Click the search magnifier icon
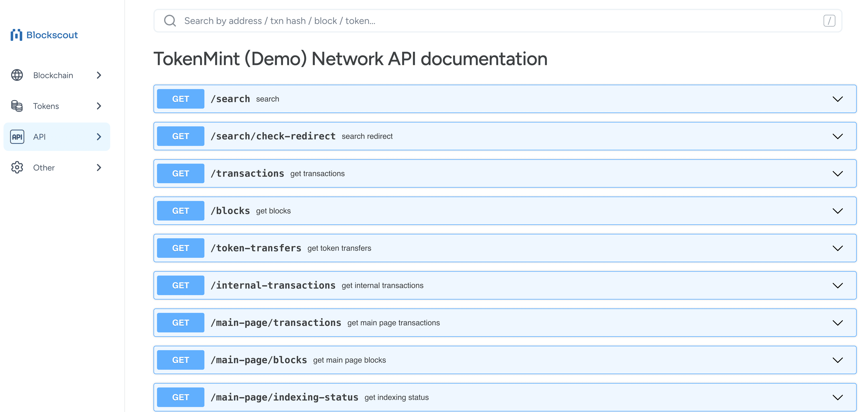Viewport: 868px width, 412px height. tap(170, 21)
